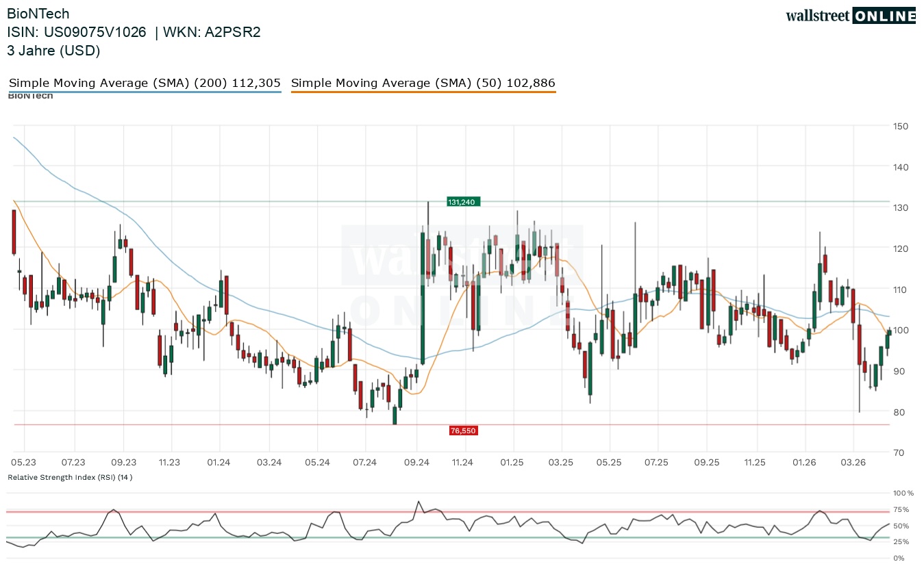This screenshot has height=577, width=924.
Task: Click the 01.25 date on the time axis
Action: pos(512,463)
